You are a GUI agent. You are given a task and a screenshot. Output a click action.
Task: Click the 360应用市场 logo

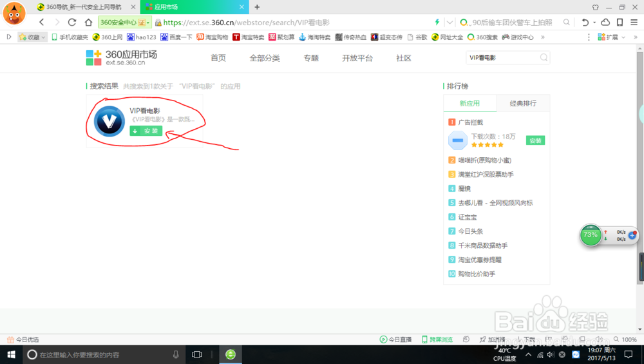tap(122, 58)
